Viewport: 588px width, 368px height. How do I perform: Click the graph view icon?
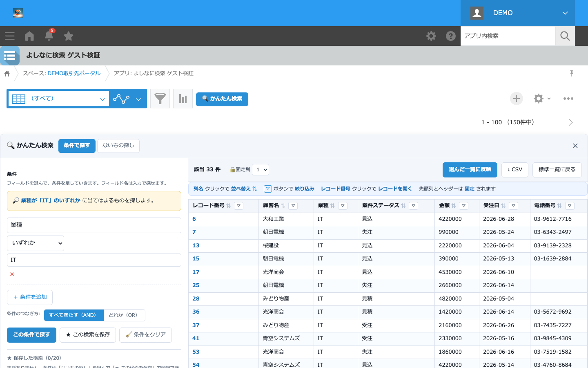[x=121, y=99]
